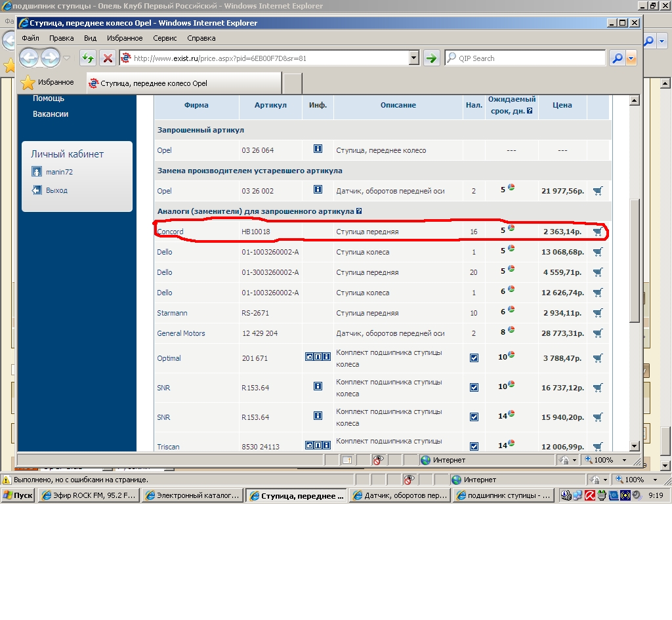Add Concord HB10018 to cart
The width and height of the screenshot is (672, 620).
click(x=598, y=232)
